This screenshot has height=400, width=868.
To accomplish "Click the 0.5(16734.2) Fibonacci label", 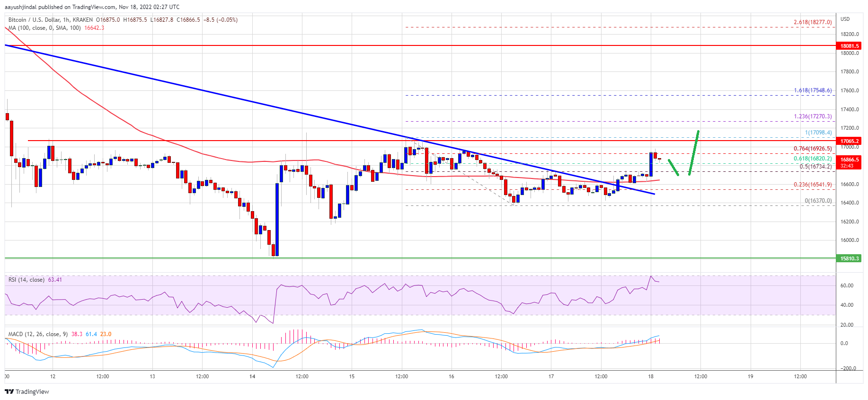I will (x=815, y=167).
